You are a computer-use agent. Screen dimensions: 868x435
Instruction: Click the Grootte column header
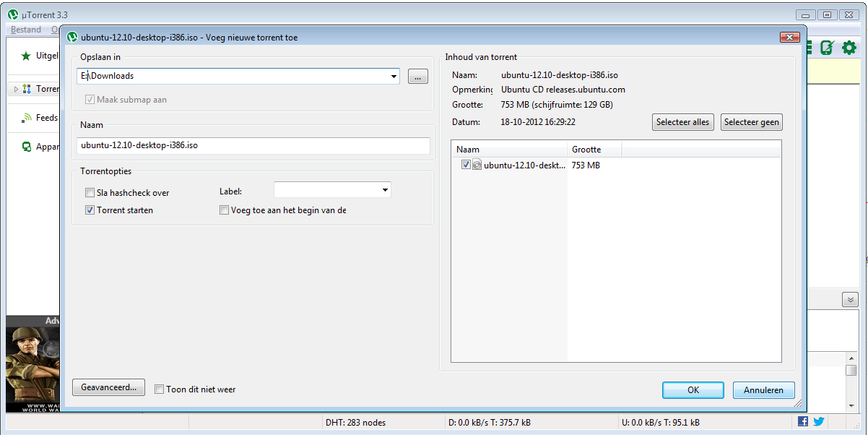tap(594, 150)
